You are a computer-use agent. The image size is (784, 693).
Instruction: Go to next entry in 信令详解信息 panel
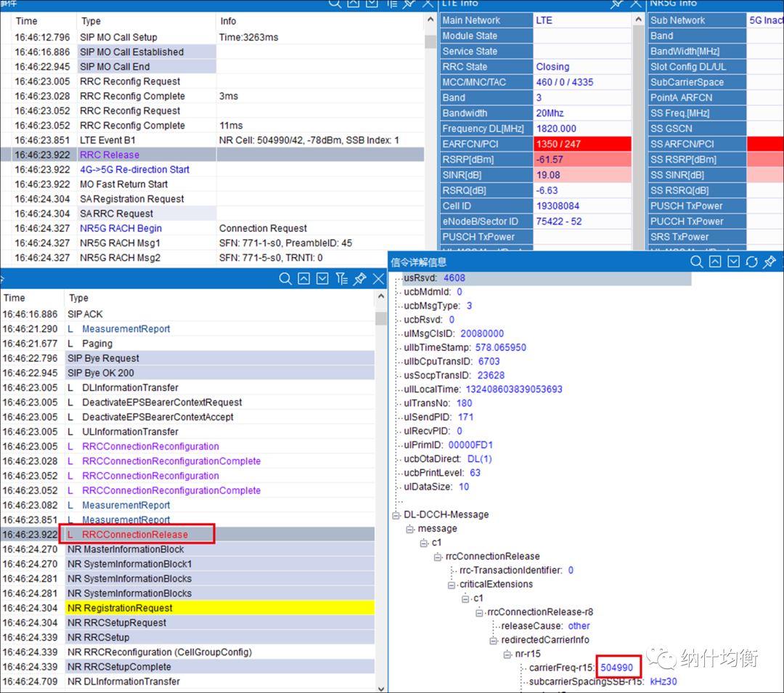(733, 262)
